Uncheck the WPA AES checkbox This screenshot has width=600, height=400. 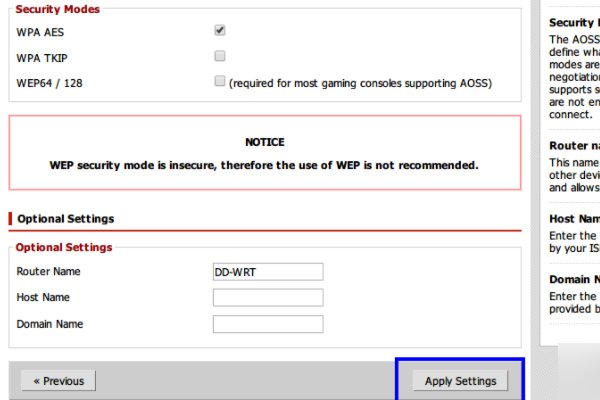click(220, 31)
